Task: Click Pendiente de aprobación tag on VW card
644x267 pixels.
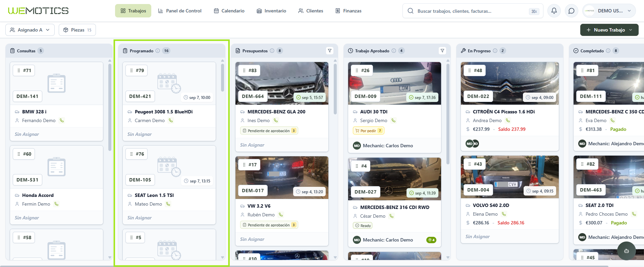Action: (x=269, y=225)
